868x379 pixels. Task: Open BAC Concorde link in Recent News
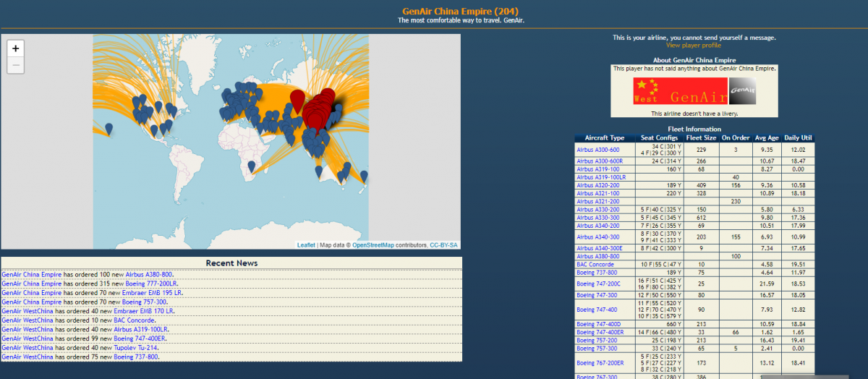134,320
